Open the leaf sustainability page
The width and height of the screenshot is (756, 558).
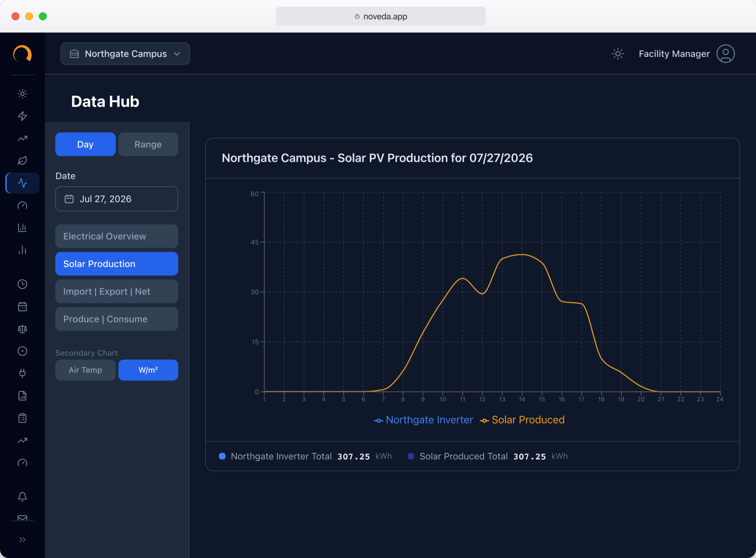(x=22, y=160)
